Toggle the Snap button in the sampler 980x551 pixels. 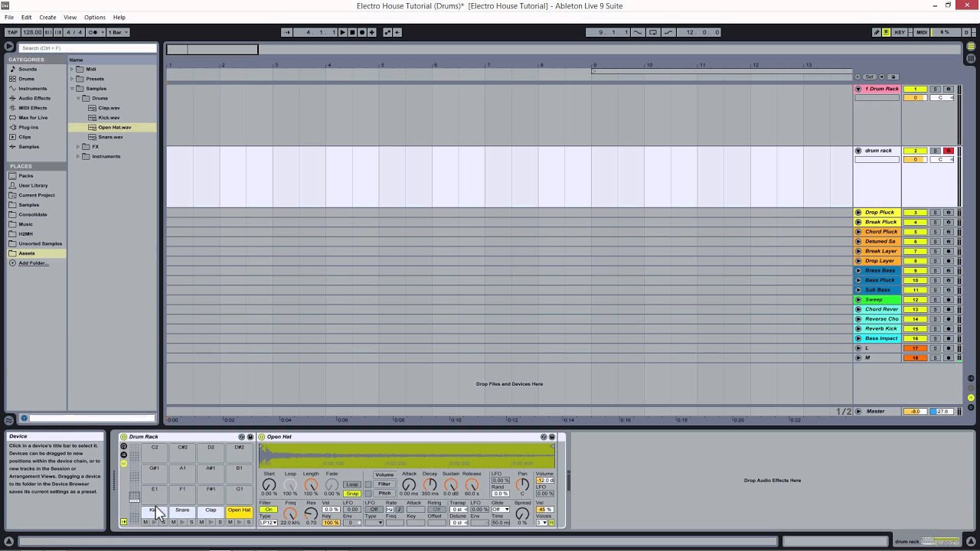tap(352, 494)
